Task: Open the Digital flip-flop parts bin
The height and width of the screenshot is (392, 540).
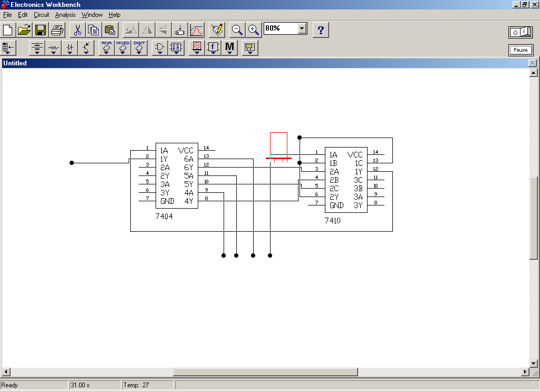Action: click(x=176, y=48)
